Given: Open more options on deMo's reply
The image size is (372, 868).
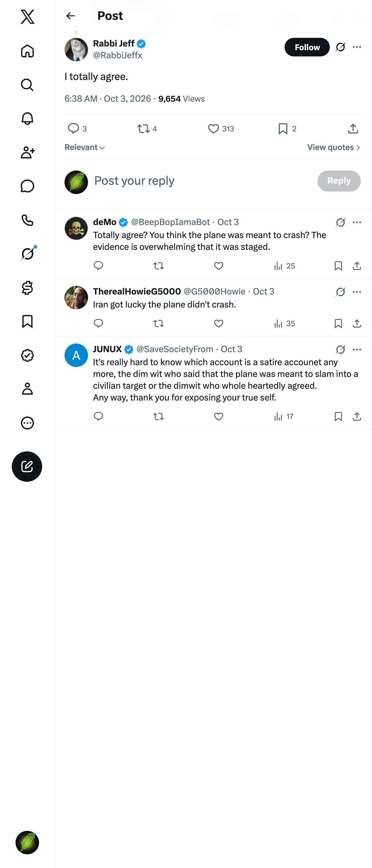Looking at the screenshot, I should (x=357, y=222).
